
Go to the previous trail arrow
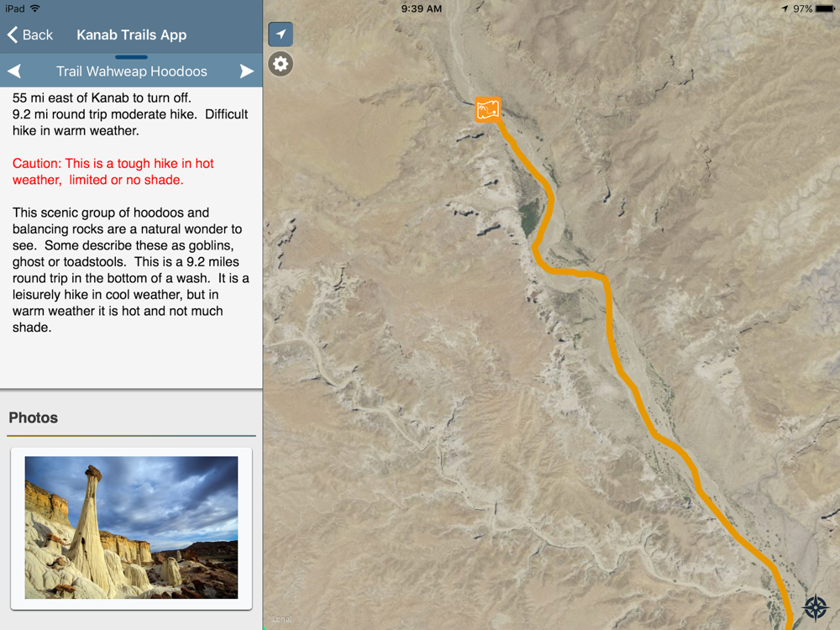pos(14,71)
